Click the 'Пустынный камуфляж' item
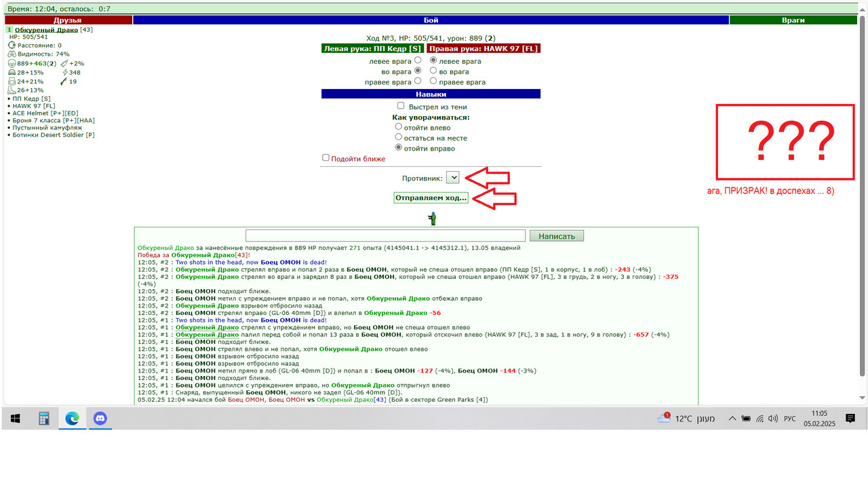This screenshot has width=868, height=488. (x=47, y=128)
